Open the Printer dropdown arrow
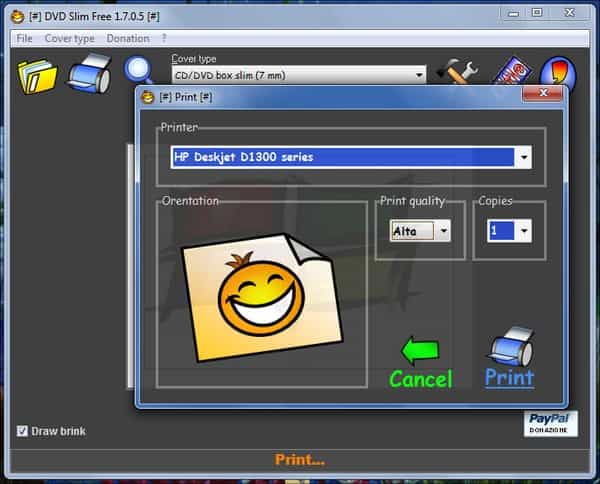 [523, 157]
